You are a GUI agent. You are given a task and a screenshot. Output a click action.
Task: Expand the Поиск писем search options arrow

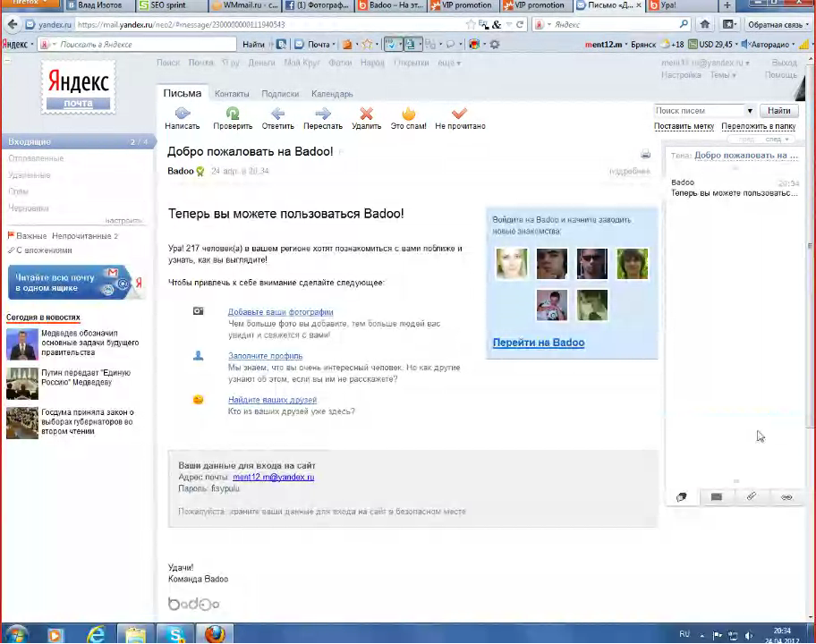[x=750, y=111]
